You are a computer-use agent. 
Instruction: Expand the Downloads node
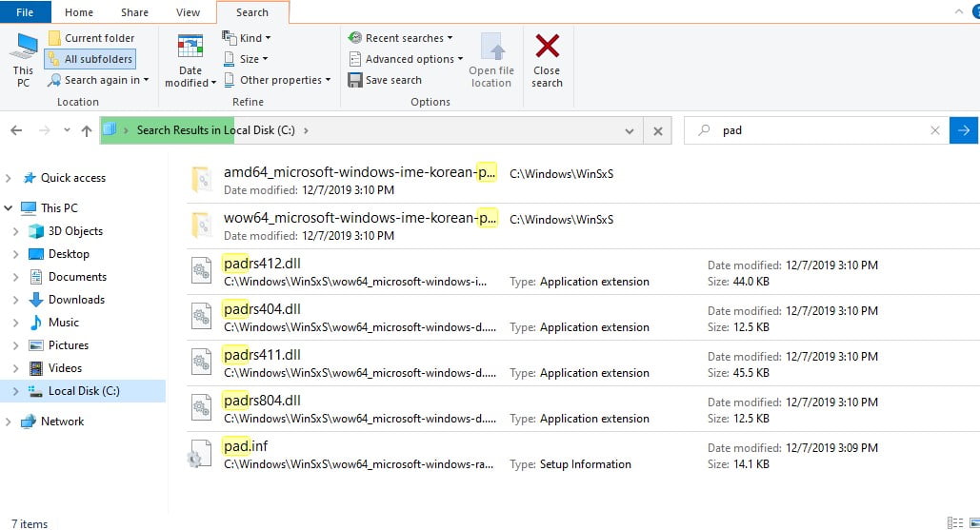click(x=16, y=300)
